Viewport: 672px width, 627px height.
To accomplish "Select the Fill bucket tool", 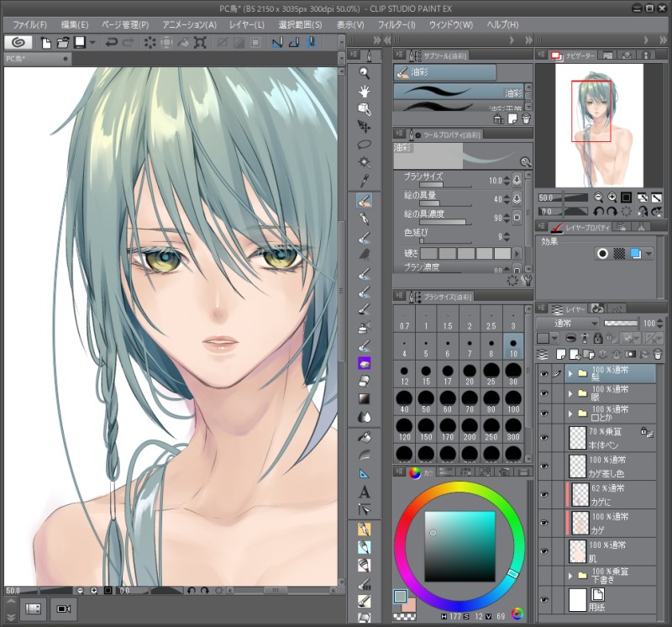I will pyautogui.click(x=364, y=437).
